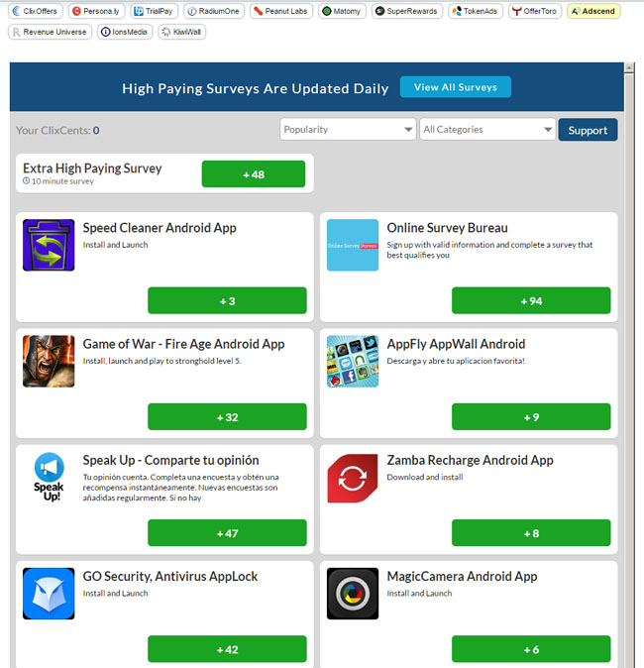Open the Online Survey Bureau title

coord(447,228)
